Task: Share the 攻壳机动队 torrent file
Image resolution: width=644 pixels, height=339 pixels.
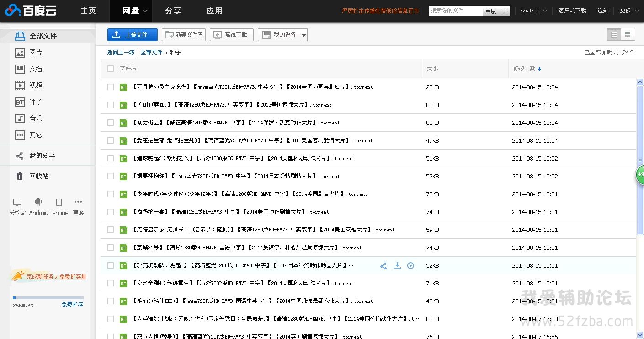Action: pos(383,266)
